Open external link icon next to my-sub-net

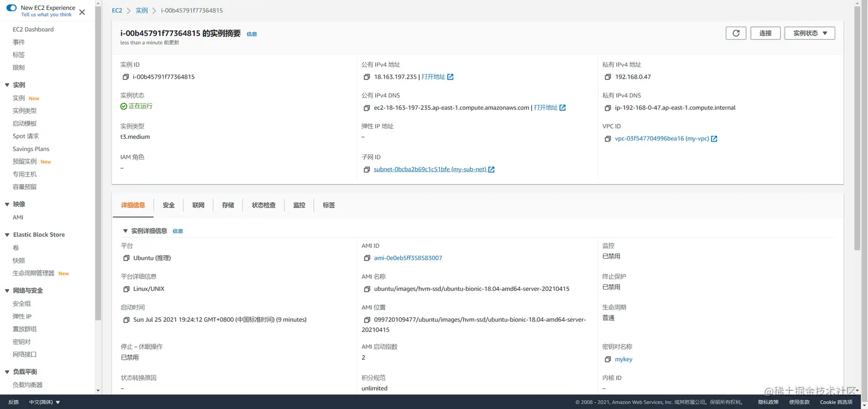pyautogui.click(x=491, y=170)
